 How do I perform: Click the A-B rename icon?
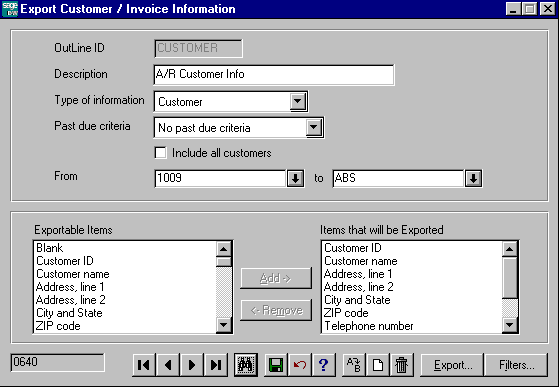[354, 365]
